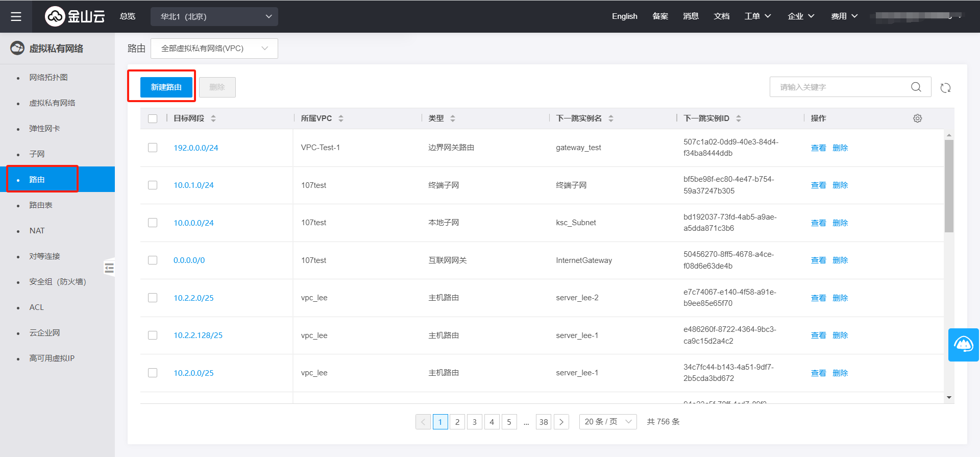Open the floating cloud support widget

[x=963, y=345]
